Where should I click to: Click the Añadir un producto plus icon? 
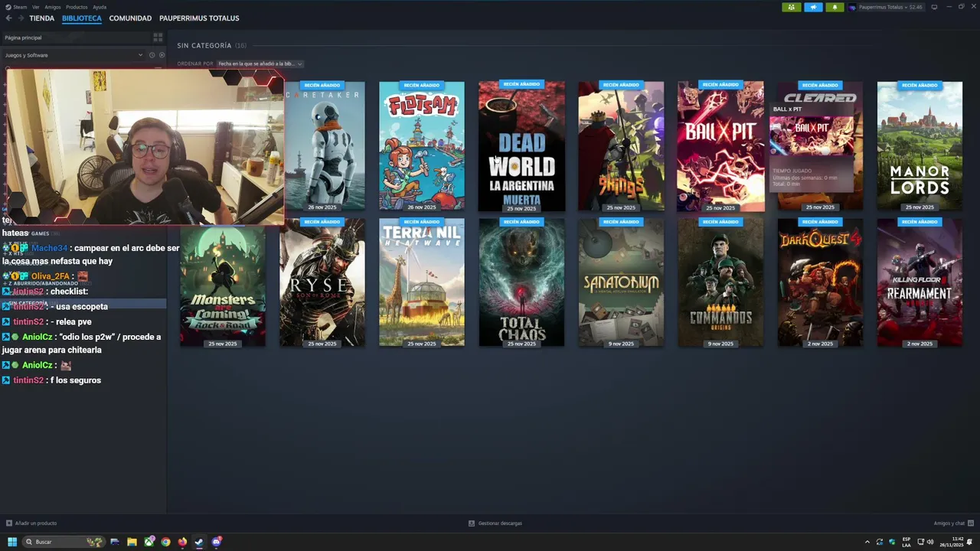tap(9, 523)
